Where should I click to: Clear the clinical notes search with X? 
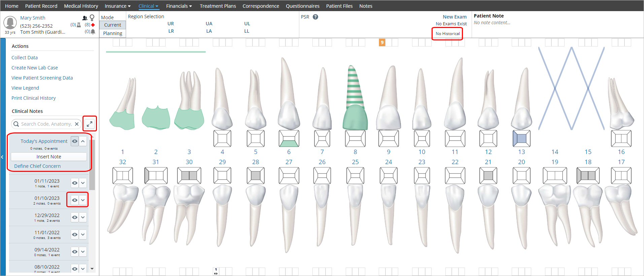click(77, 124)
